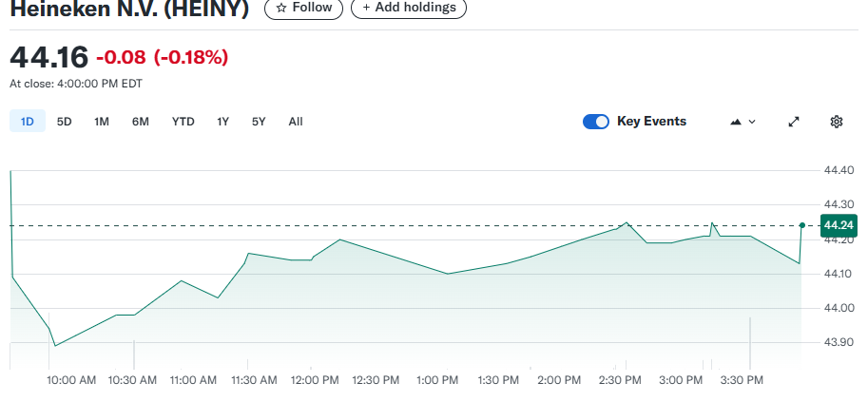868x402 pixels.
Task: Open chart settings gear
Action: [x=837, y=122]
